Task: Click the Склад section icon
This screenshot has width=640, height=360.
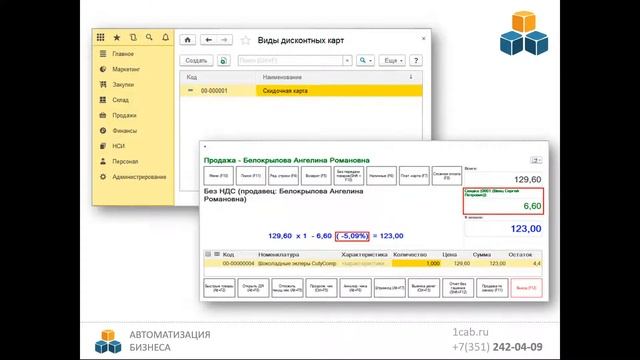Action: [x=103, y=100]
